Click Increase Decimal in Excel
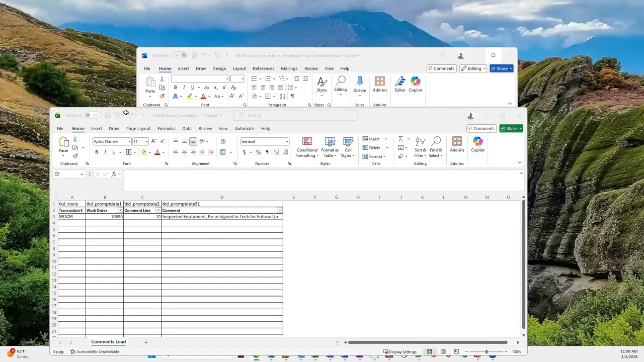 pyautogui.click(x=276, y=152)
